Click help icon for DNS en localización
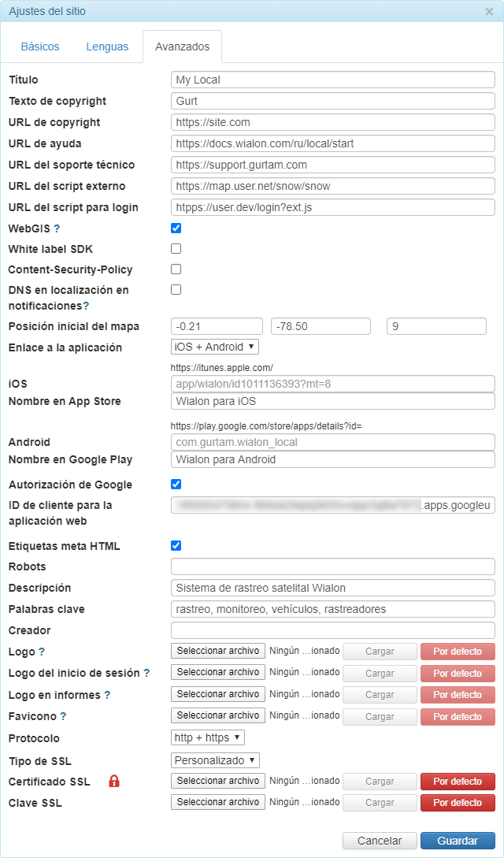Viewport: 504px width, 858px height. coord(86,306)
